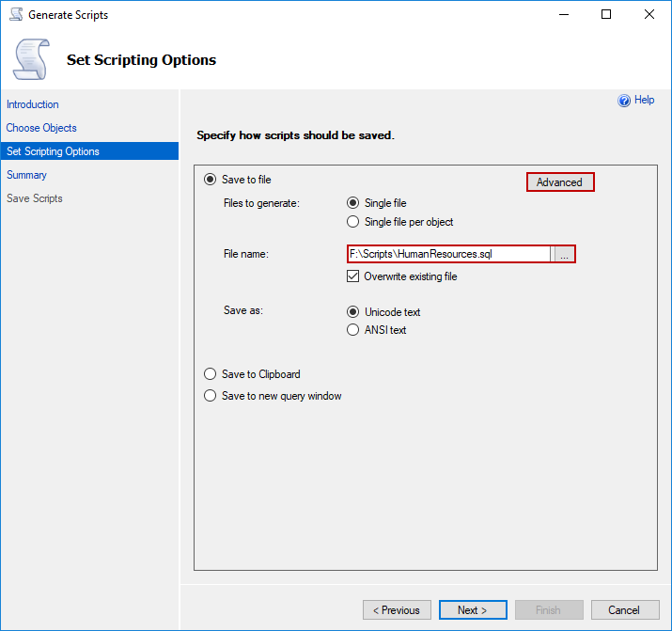This screenshot has width=672, height=631.
Task: Jump to the Summary wizard step
Action: point(26,175)
